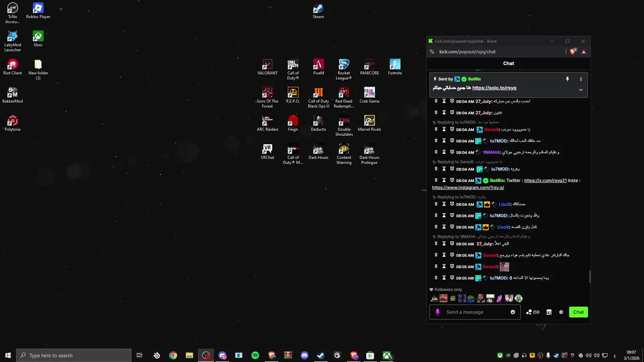
Task: Select the PANICORE desktop icon
Action: [x=369, y=67]
